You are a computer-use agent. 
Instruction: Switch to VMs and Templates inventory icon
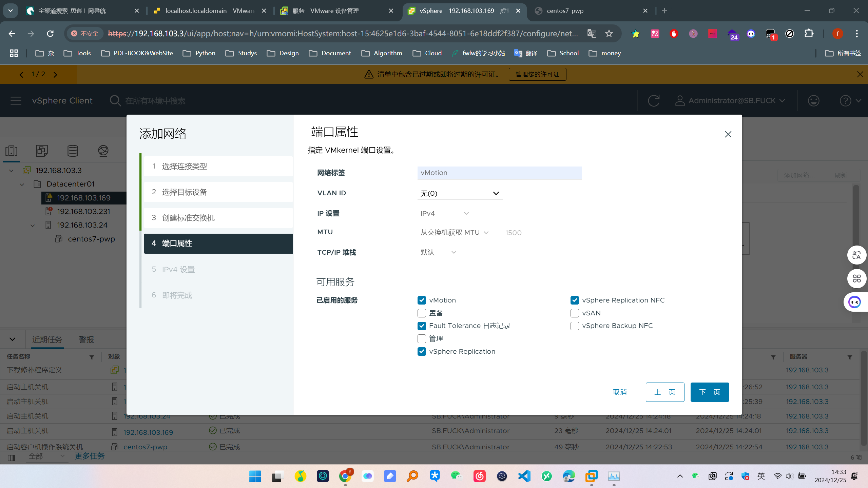tap(42, 151)
